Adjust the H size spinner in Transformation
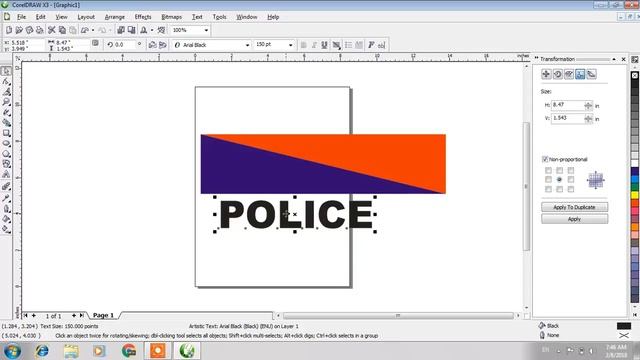 coord(588,105)
